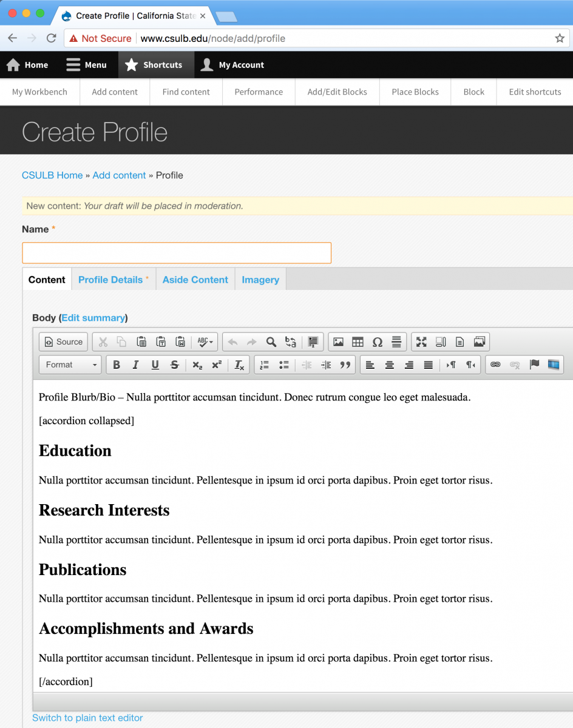Toggle the Source view button
The height and width of the screenshot is (728, 573).
pyautogui.click(x=63, y=342)
